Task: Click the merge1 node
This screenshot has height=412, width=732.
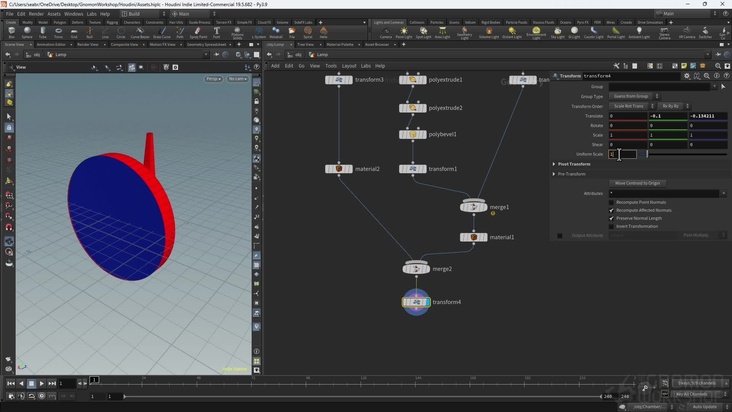Action: [x=473, y=207]
